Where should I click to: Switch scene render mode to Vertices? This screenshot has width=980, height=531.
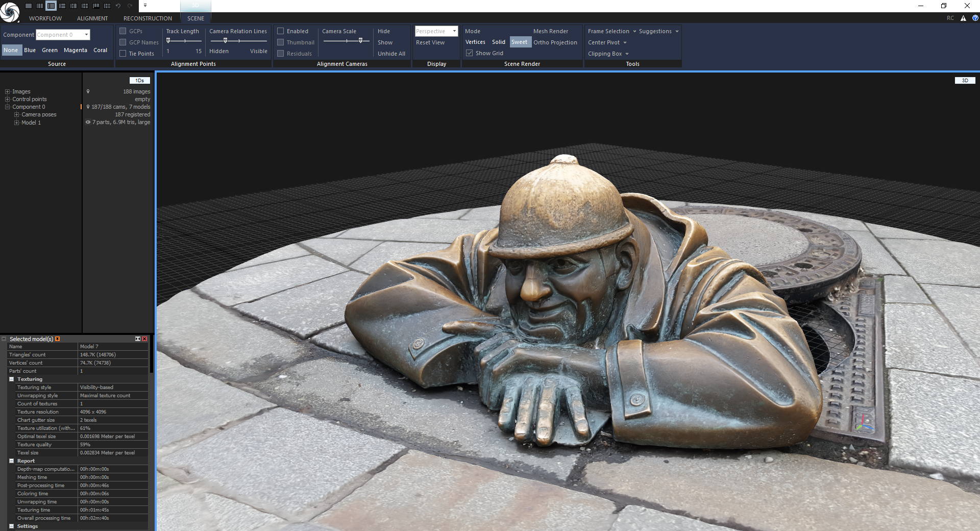[475, 42]
